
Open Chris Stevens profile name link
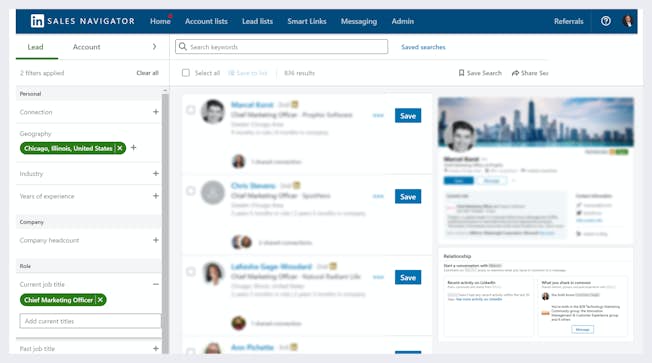pyautogui.click(x=253, y=185)
